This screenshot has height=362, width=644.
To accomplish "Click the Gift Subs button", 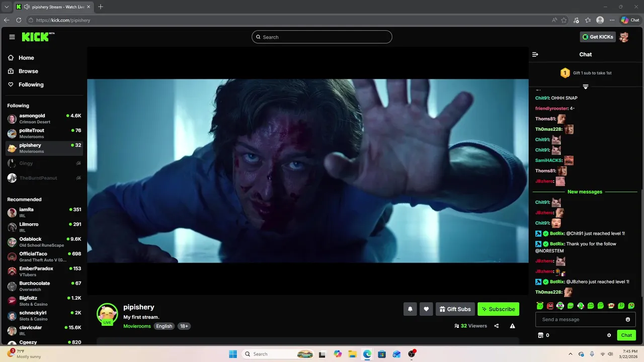I will [455, 309].
